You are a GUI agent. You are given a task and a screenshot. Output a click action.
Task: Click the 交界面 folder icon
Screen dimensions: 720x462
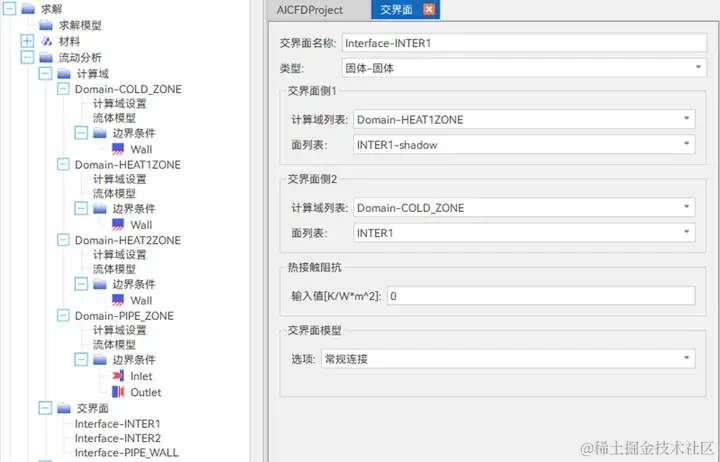tap(64, 408)
